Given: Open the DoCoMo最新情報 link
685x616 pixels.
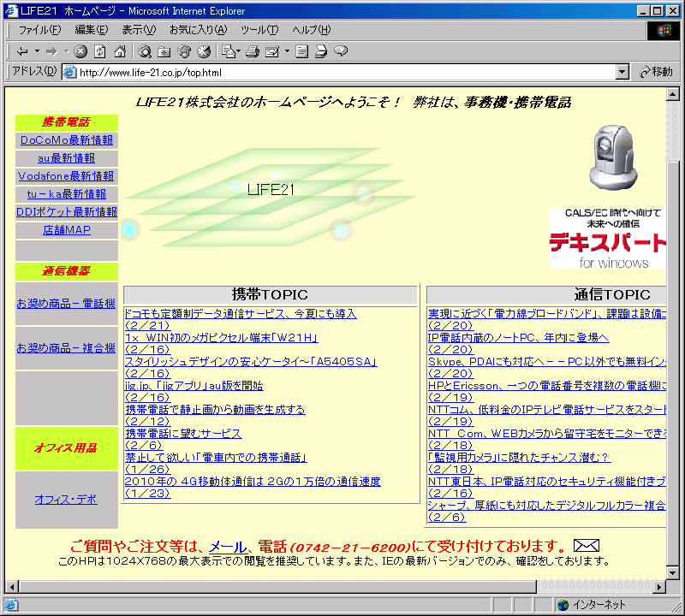Looking at the screenshot, I should [67, 140].
